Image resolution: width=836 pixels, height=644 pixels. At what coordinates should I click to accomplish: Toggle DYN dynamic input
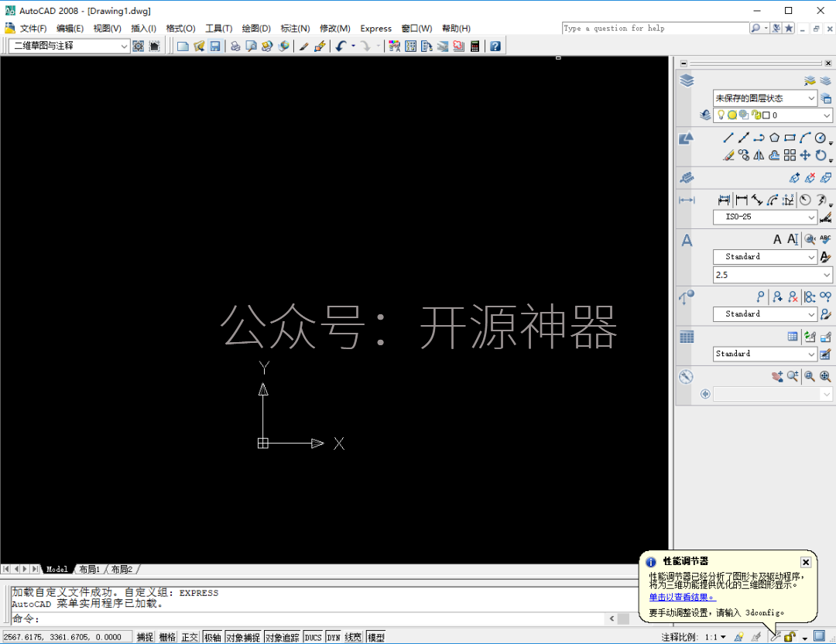(334, 637)
